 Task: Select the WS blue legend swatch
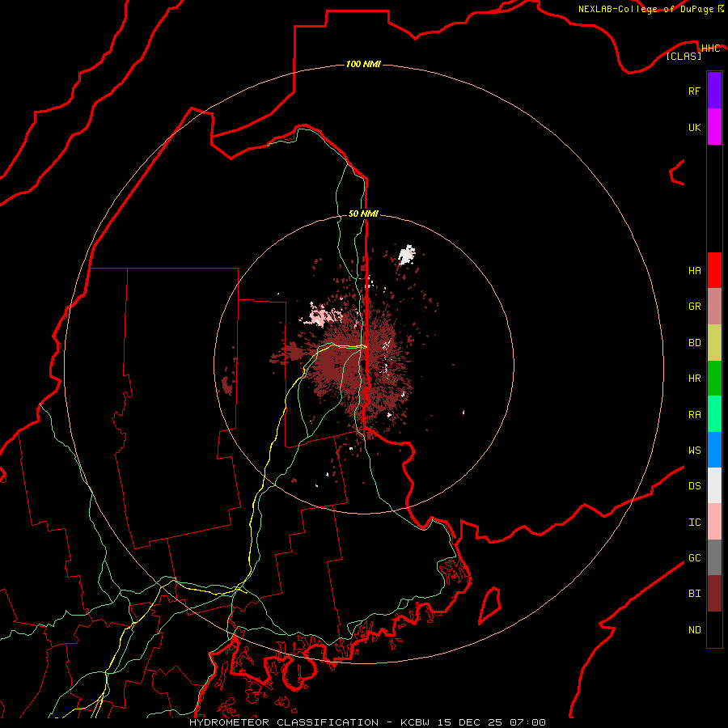pyautogui.click(x=714, y=450)
